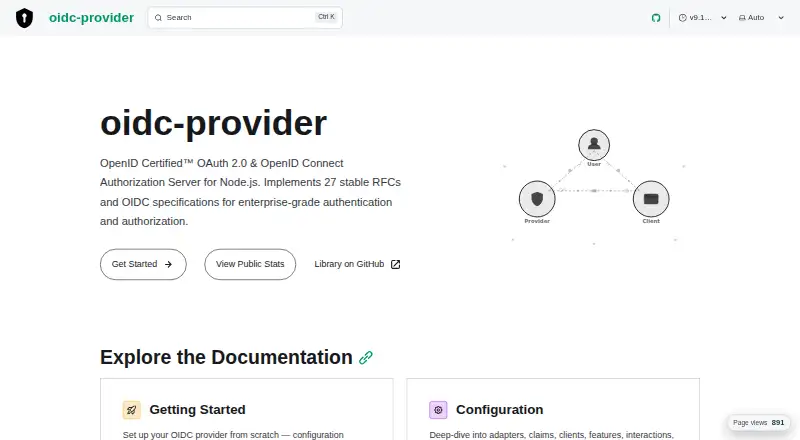Open the Auto theme dropdown
The image size is (800, 440).
(x=761, y=18)
